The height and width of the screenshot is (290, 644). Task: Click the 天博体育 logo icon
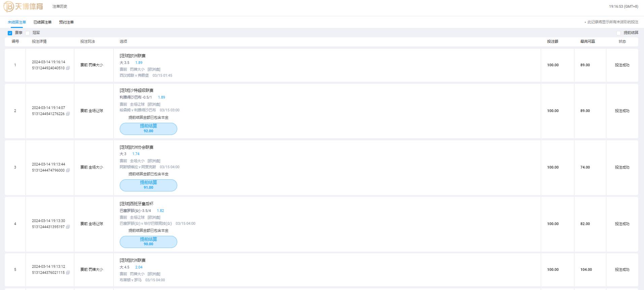coord(8,6)
